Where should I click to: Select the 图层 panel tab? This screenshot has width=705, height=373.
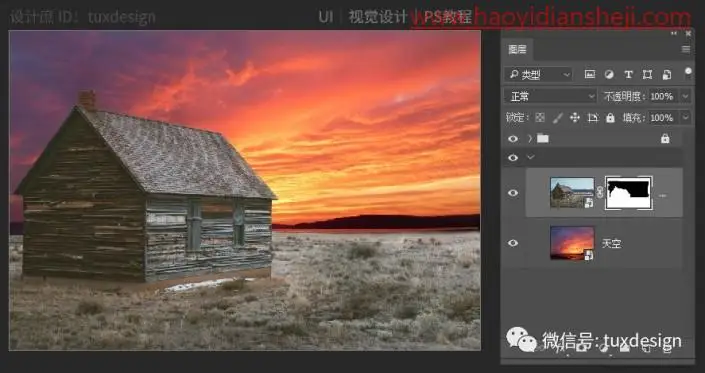517,49
